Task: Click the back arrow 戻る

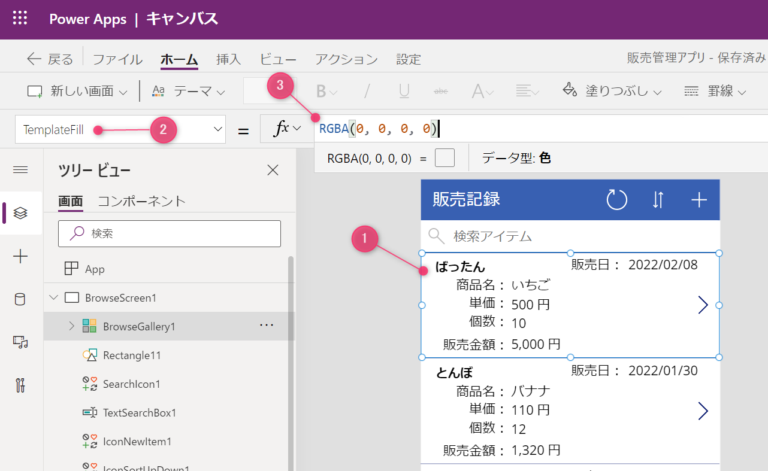Action: click(x=49, y=59)
